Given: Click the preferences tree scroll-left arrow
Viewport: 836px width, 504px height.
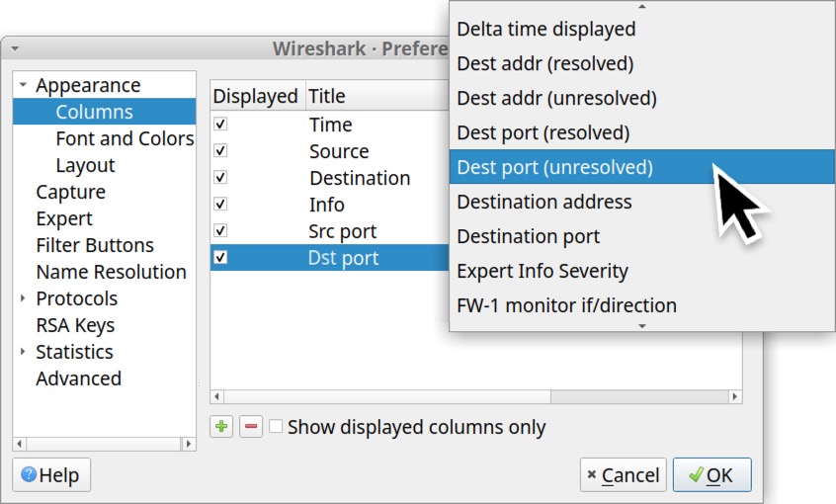Looking at the screenshot, I should pos(20,443).
